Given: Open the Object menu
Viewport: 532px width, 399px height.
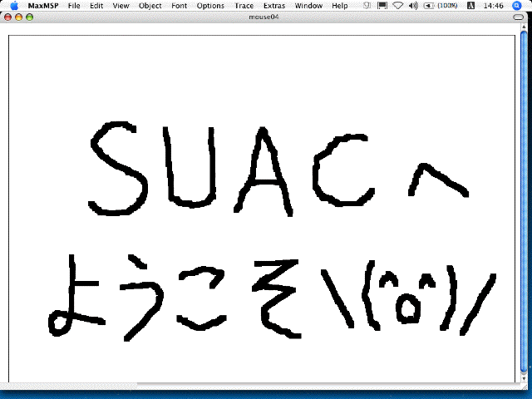Looking at the screenshot, I should point(150,6).
